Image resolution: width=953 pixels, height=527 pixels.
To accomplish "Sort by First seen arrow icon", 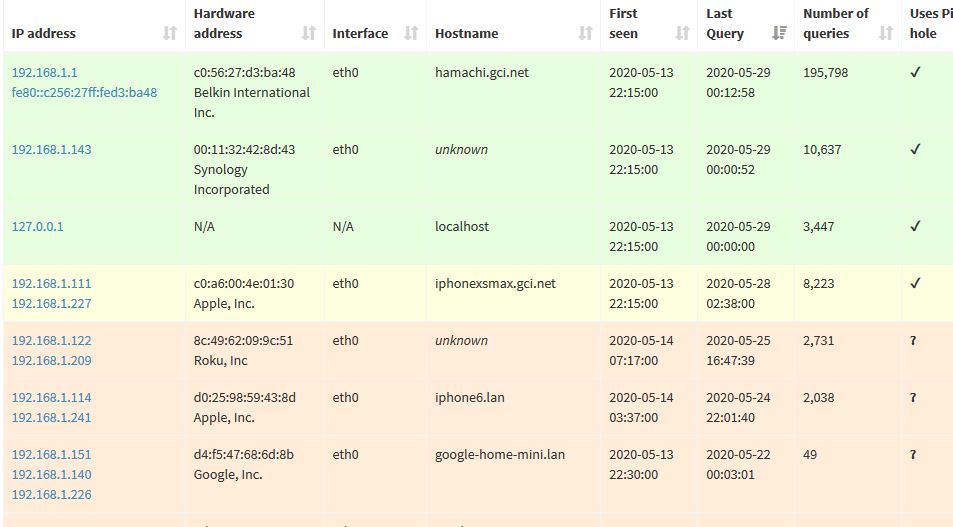I will click(683, 33).
